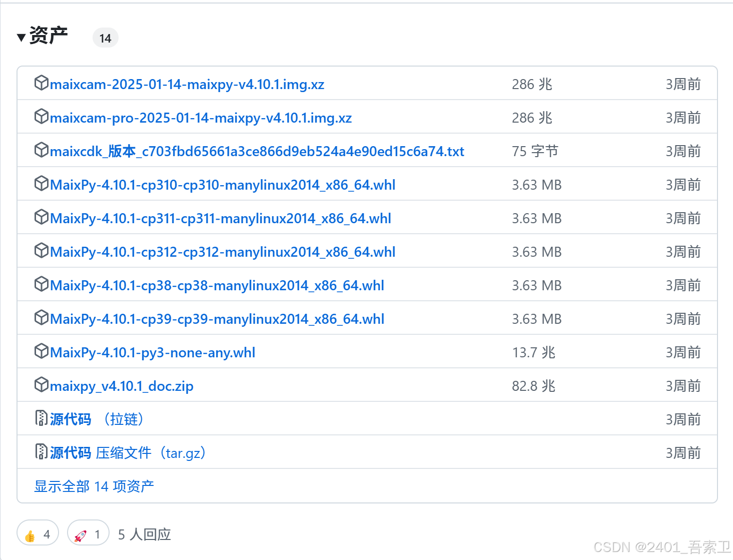This screenshot has width=733, height=560.
Task: Click 3周前 timestamp of cp38 wheel row
Action: click(x=683, y=285)
